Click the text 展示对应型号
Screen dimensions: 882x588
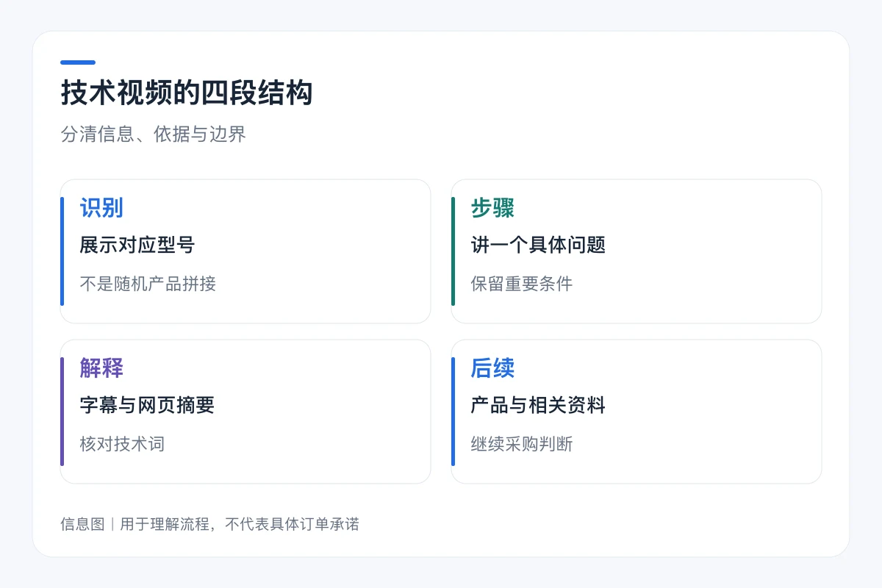coord(137,245)
